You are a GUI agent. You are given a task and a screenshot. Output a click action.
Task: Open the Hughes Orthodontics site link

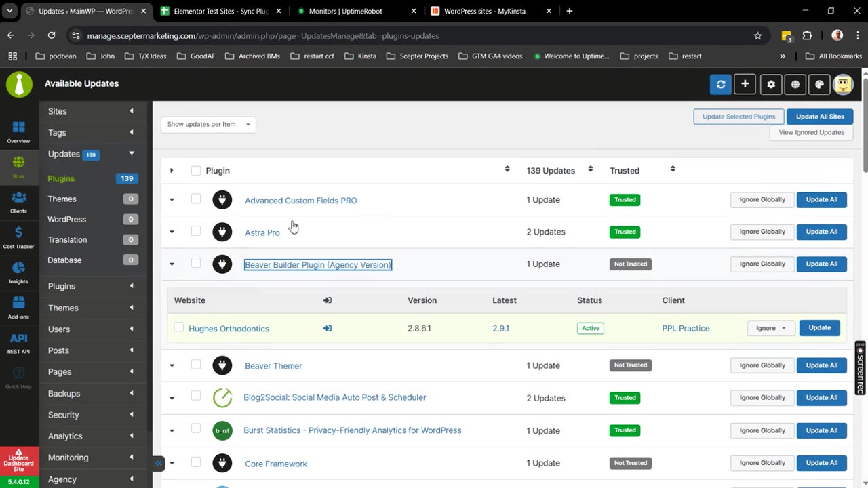(x=229, y=329)
